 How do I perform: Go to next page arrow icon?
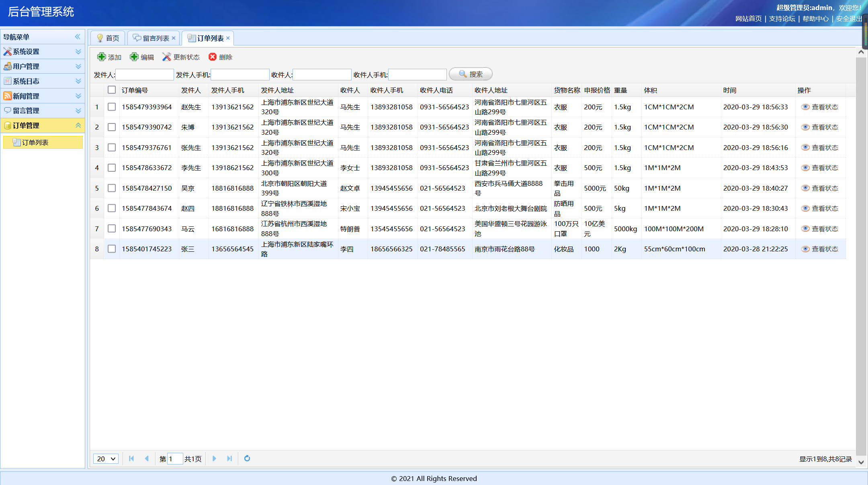214,458
